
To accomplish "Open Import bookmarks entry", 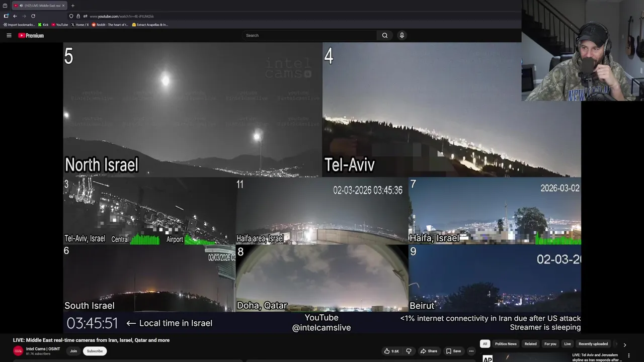I will click(x=19, y=25).
